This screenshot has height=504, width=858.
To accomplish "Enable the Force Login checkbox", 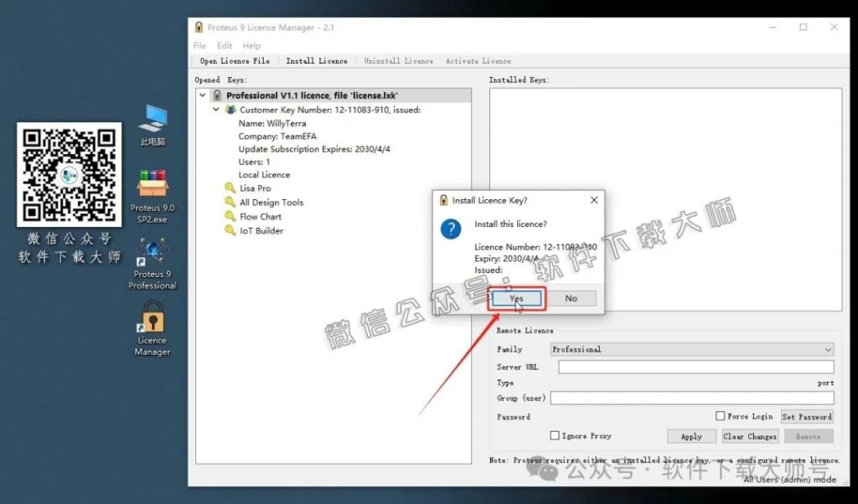I will [720, 416].
